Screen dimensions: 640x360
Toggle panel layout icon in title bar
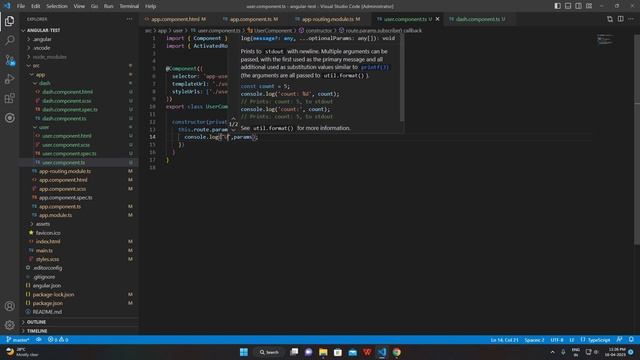pyautogui.click(x=568, y=6)
